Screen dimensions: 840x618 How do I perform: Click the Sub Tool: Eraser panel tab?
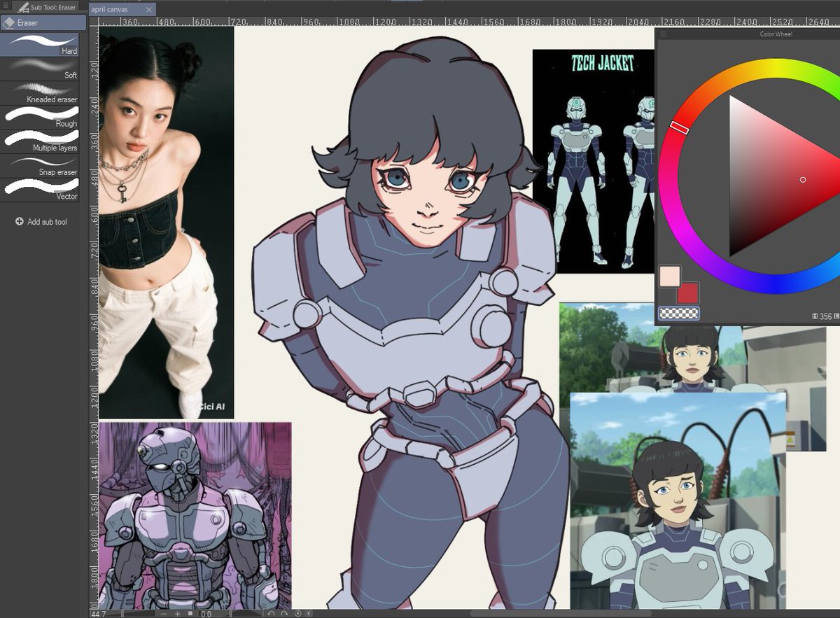tap(47, 7)
